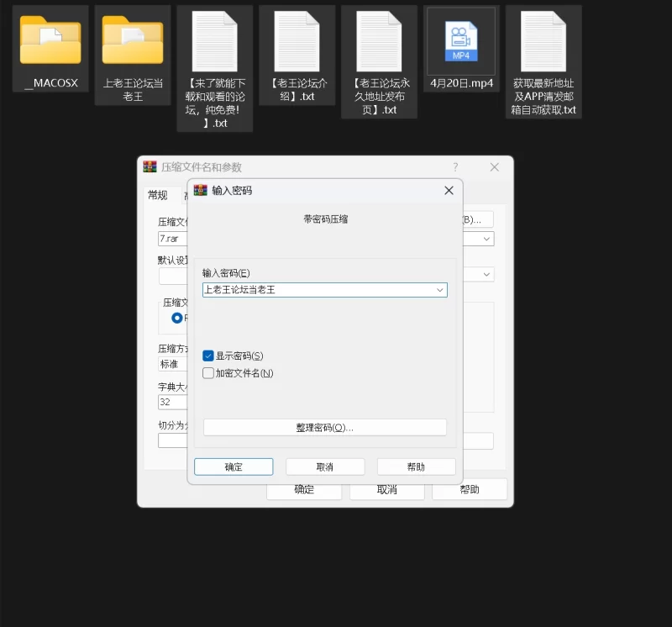Click inside the 输入密码 text field
The height and width of the screenshot is (627, 672).
point(319,290)
